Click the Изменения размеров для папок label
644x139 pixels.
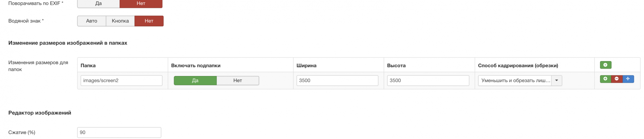(38, 66)
